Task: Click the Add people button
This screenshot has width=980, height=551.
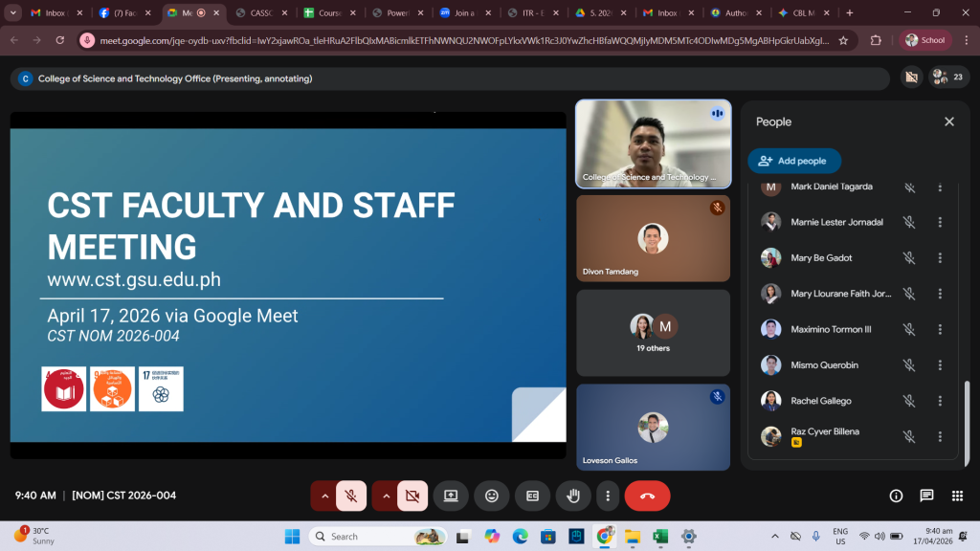Action: pos(793,161)
